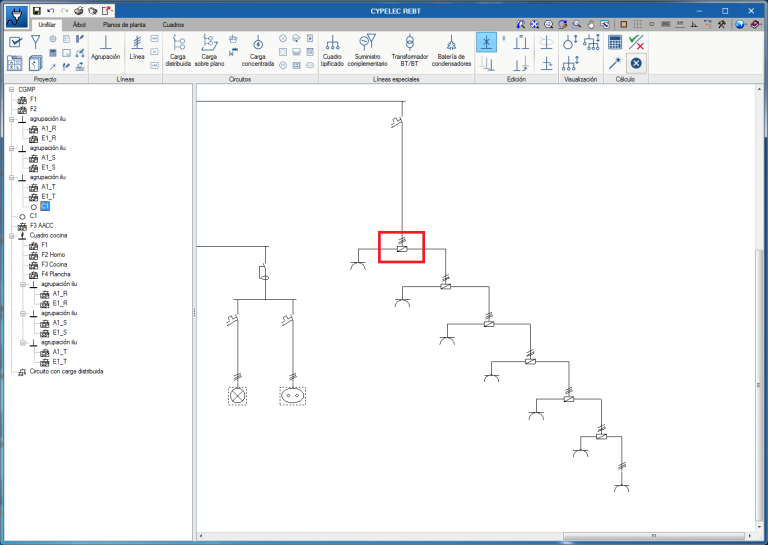Toggle the check/cross results icon
Viewport: 768px width, 545px height.
tap(636, 42)
